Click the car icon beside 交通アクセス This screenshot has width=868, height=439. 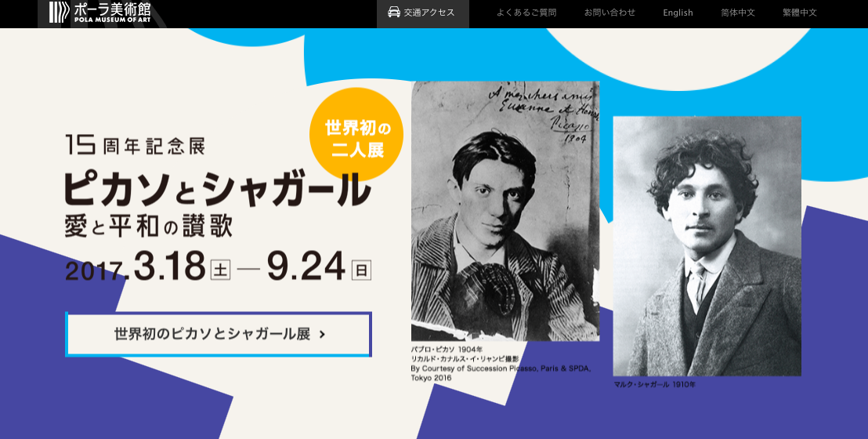point(393,13)
